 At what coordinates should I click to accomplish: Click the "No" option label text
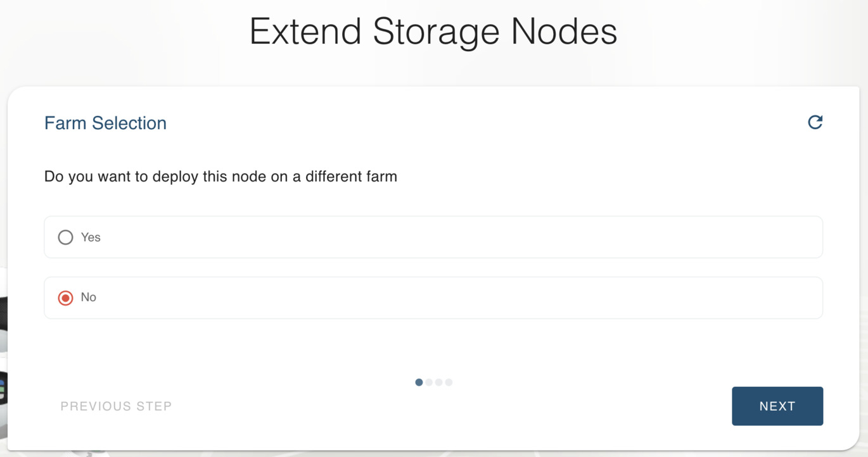pos(89,297)
